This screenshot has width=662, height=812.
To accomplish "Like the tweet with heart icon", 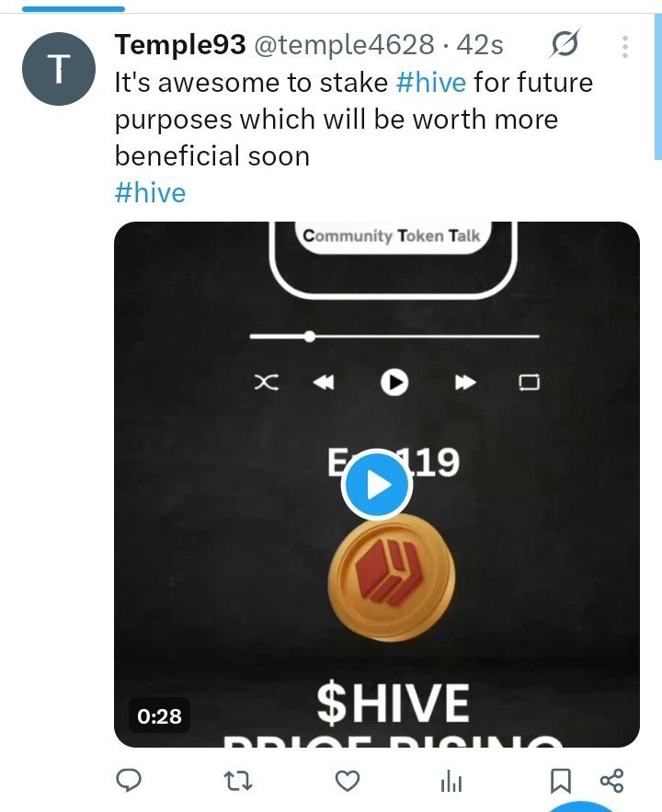I will pos(348,781).
